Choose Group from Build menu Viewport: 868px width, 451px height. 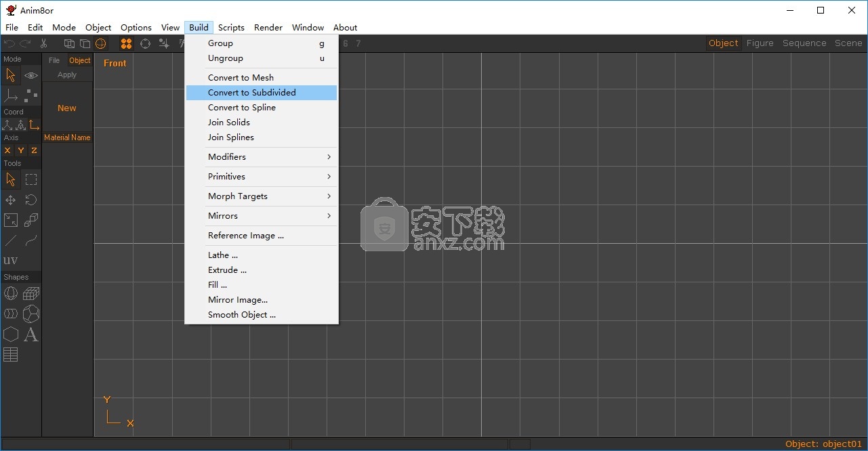(x=262, y=43)
